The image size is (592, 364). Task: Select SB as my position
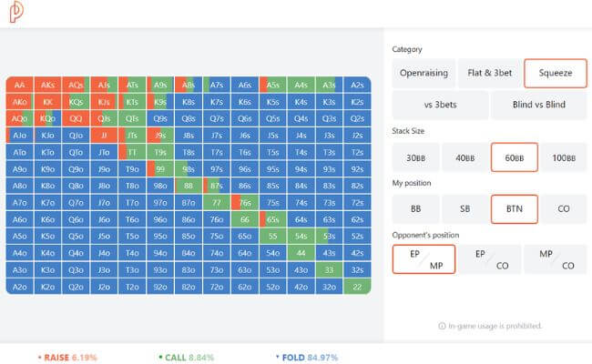[465, 209]
